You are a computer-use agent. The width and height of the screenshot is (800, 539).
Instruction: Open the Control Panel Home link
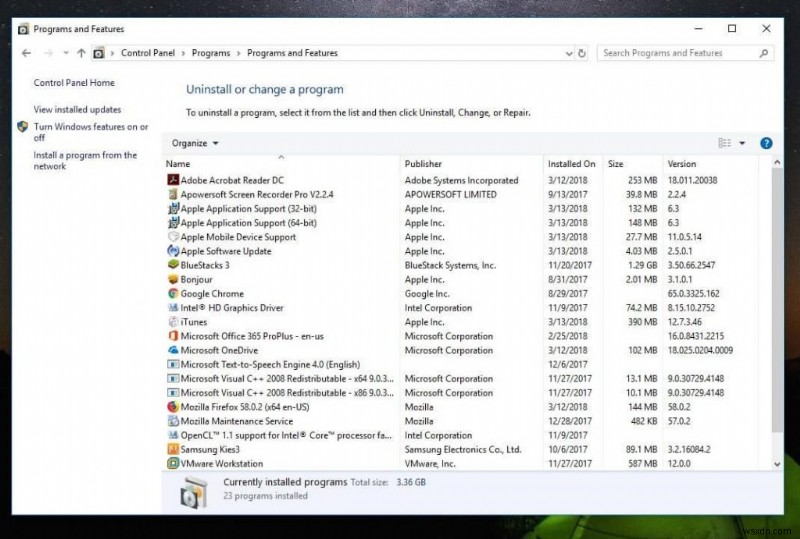click(74, 83)
